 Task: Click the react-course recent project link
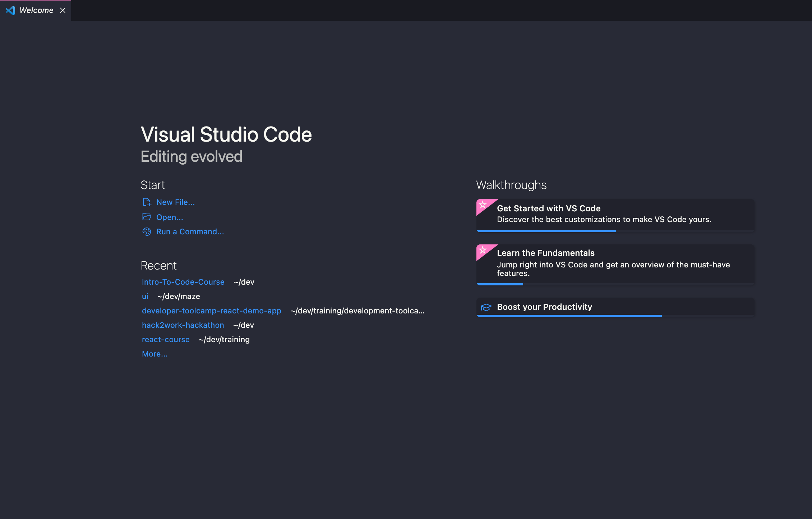pyautogui.click(x=166, y=339)
